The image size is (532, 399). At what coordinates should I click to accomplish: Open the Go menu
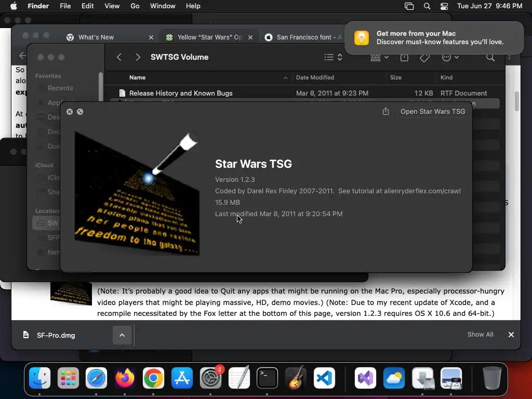(x=135, y=6)
